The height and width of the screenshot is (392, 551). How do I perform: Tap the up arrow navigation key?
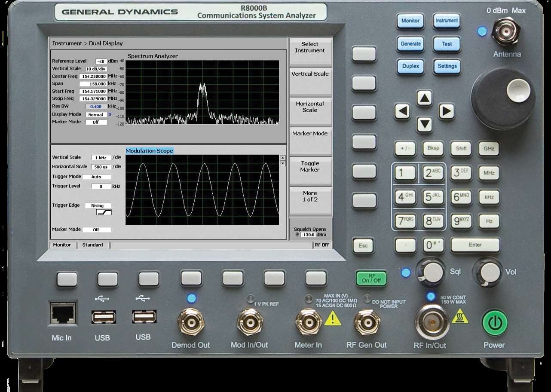(424, 99)
